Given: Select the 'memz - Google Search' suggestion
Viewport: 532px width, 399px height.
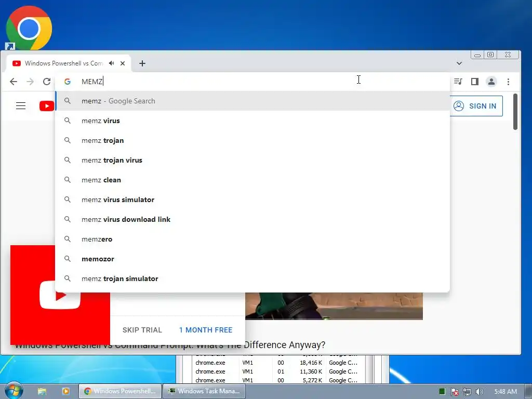Looking at the screenshot, I should point(252,101).
